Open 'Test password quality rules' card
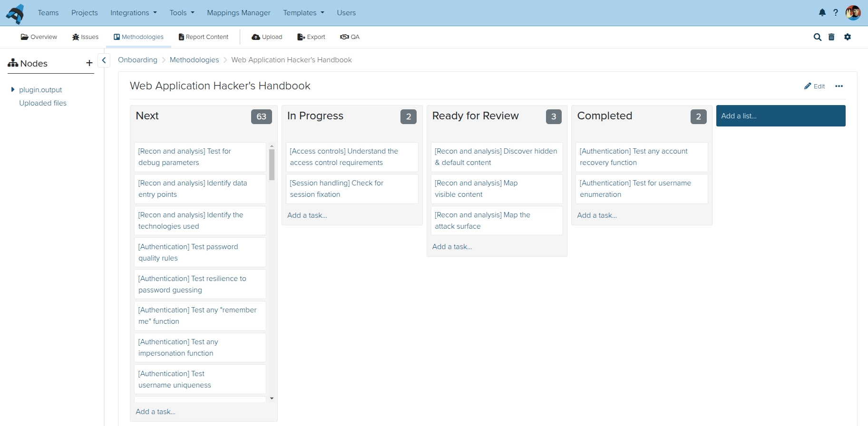This screenshot has width=868, height=426. point(200,252)
